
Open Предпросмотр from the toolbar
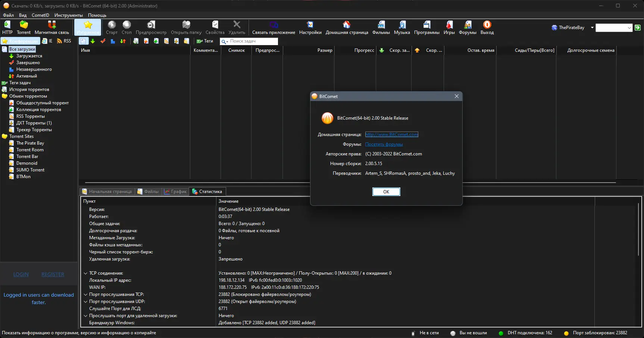(x=151, y=28)
